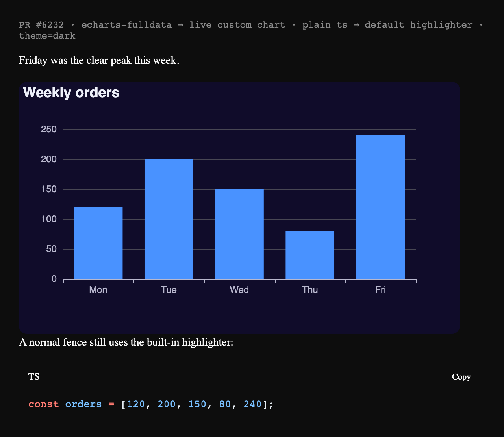504x437 pixels.
Task: Select the Mon bar in chart
Action: click(x=98, y=243)
